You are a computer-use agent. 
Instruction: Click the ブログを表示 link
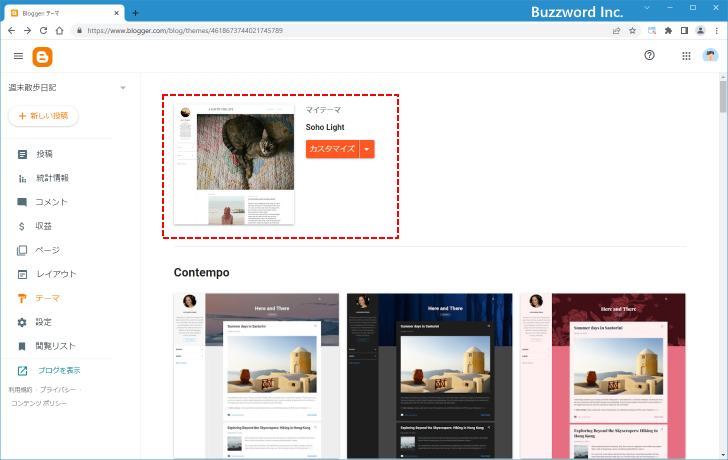click(x=59, y=370)
